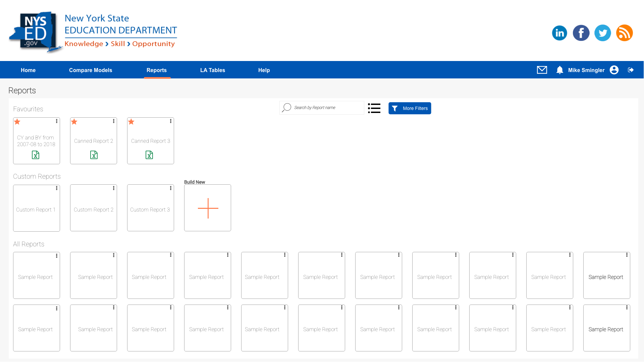Screen dimensions: 644x362
Task: Toggle star on CY and BY report
Action: [x=17, y=122]
